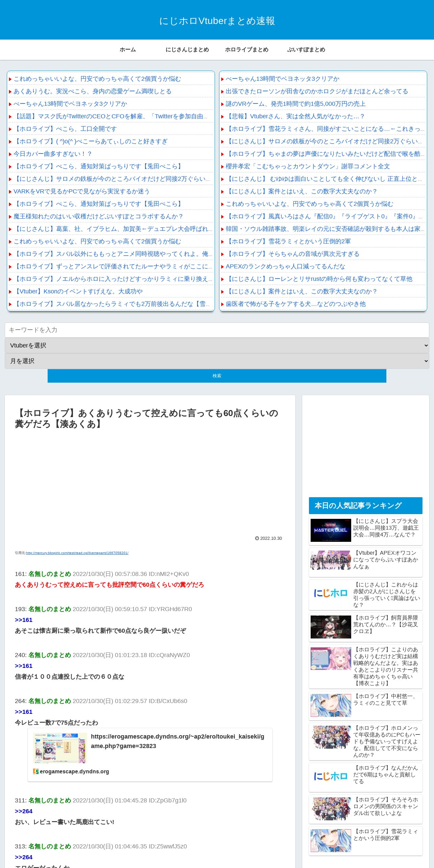Click the 引用元 mercury.bbspink.com source link
434x868 pixels.
pyautogui.click(x=77, y=553)
